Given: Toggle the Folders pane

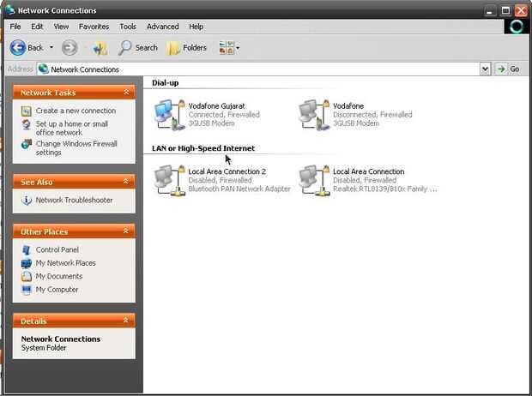Looking at the screenshot, I should point(187,48).
